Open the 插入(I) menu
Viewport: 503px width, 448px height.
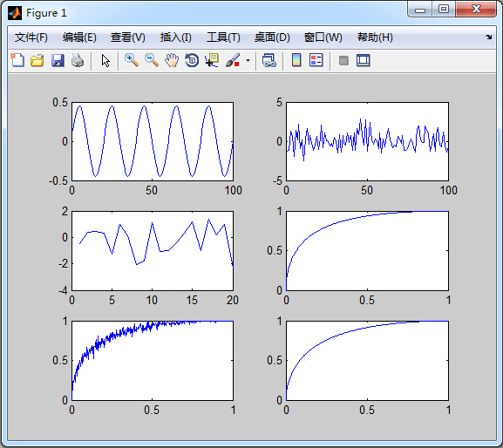(x=176, y=37)
